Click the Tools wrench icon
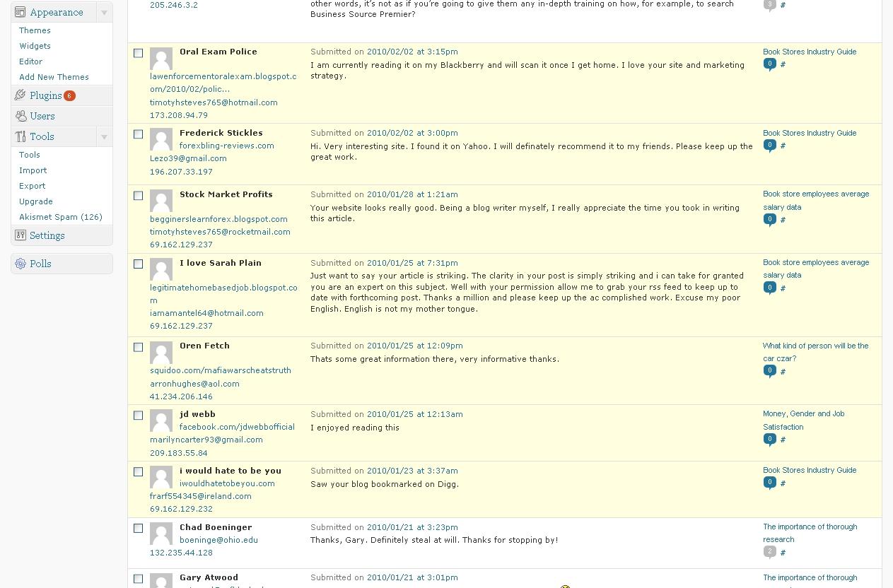Image resolution: width=893 pixels, height=588 pixels. click(21, 136)
